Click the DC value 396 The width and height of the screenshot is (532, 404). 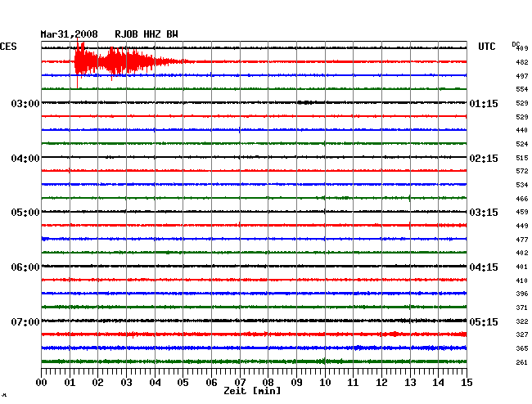click(522, 294)
